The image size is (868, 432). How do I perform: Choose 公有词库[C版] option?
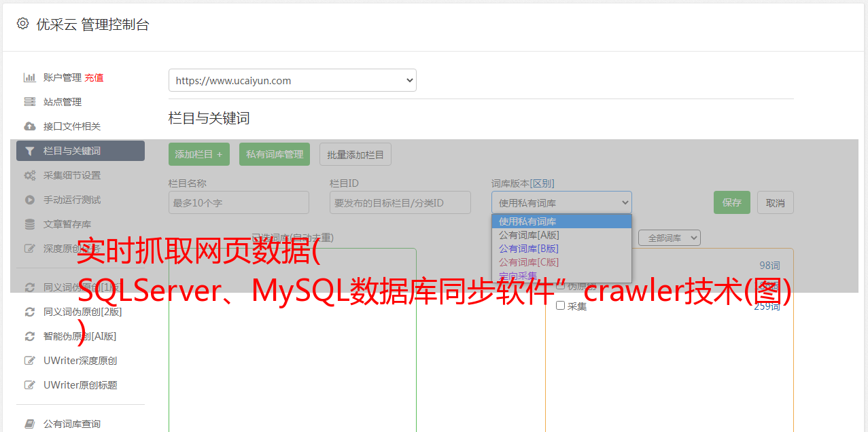pos(561,262)
